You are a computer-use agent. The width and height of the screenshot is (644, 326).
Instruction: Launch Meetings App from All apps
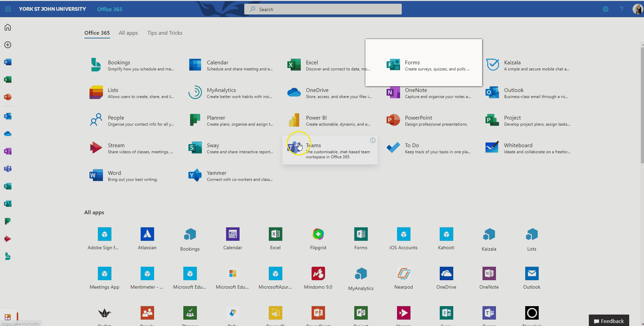point(104,278)
